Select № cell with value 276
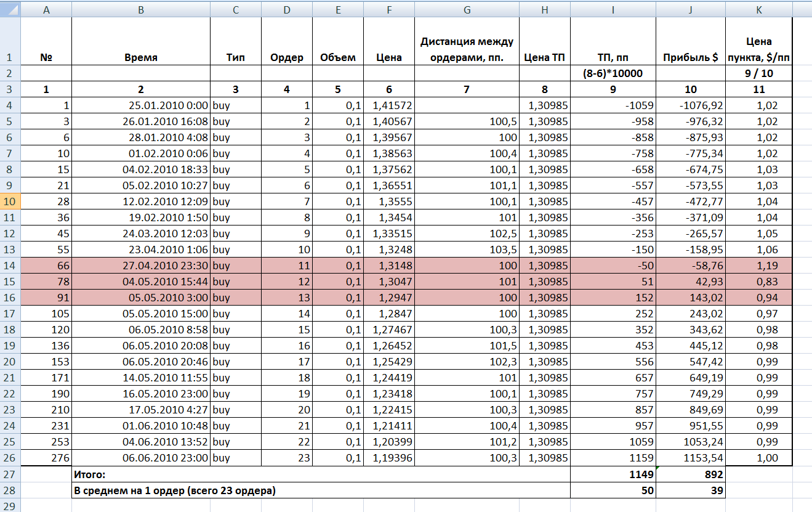This screenshot has height=512, width=812. (46, 458)
